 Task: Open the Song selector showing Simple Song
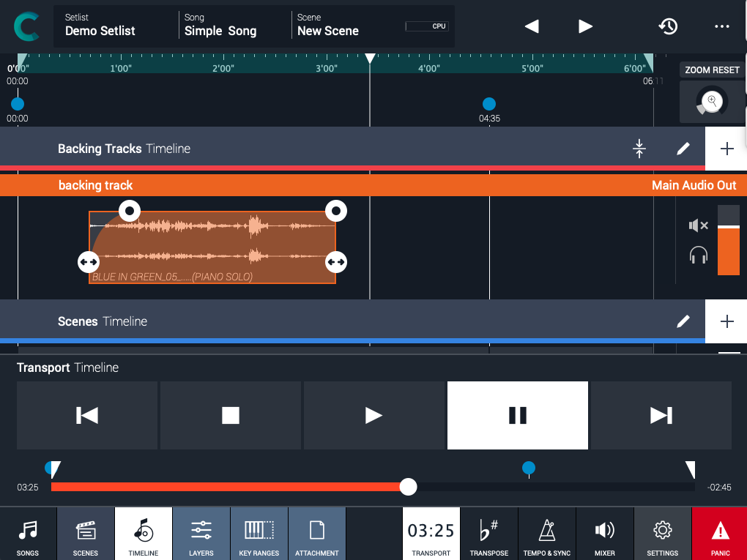[221, 26]
